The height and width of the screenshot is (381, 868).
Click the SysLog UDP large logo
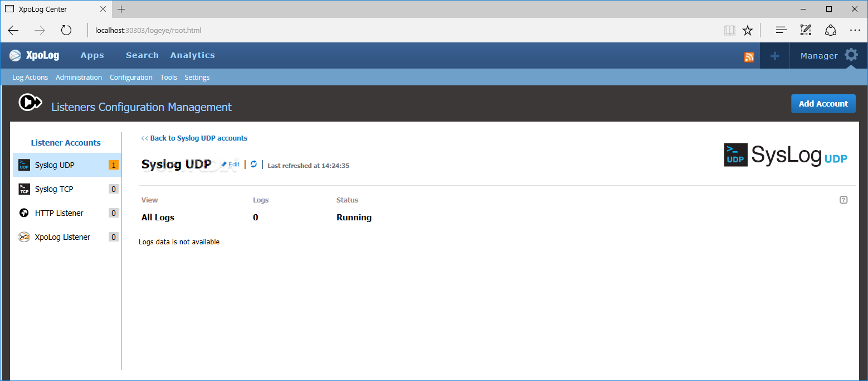[786, 155]
